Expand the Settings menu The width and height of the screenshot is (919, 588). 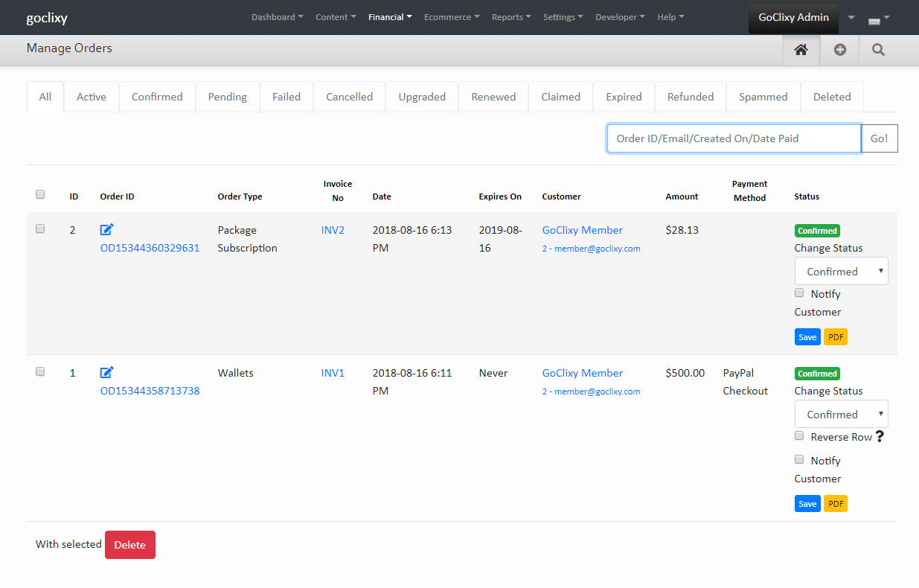tap(563, 17)
